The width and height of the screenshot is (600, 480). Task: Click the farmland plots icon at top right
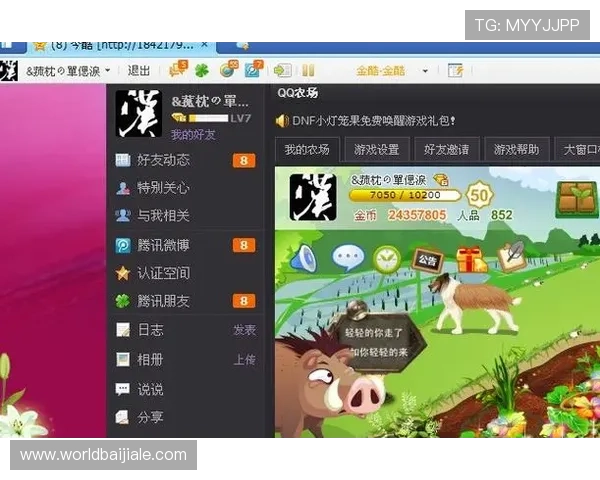tap(577, 199)
